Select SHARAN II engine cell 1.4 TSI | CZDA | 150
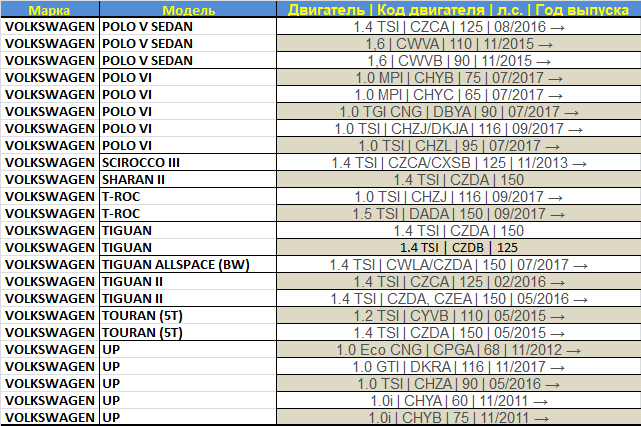The height and width of the screenshot is (426, 641). (459, 179)
